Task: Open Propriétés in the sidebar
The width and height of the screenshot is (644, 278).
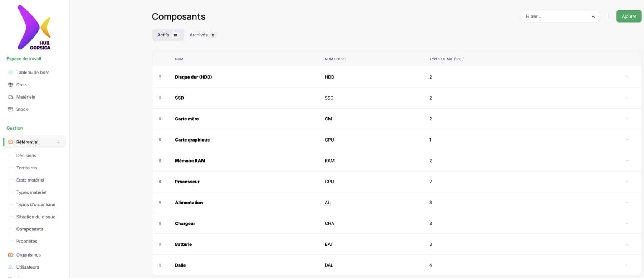Action: pos(27,242)
